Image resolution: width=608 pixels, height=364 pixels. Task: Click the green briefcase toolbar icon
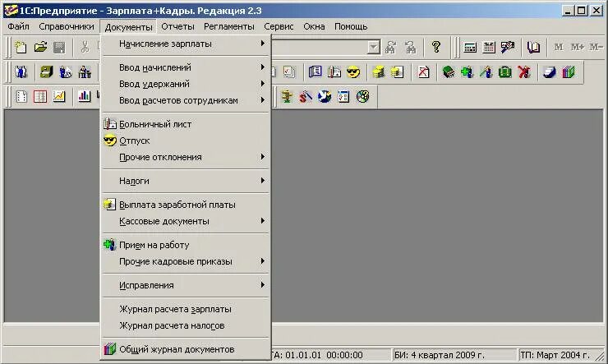[505, 72]
